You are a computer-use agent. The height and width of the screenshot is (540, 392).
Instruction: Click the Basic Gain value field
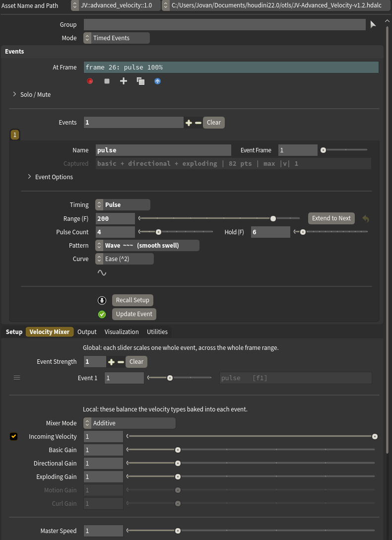coord(103,450)
